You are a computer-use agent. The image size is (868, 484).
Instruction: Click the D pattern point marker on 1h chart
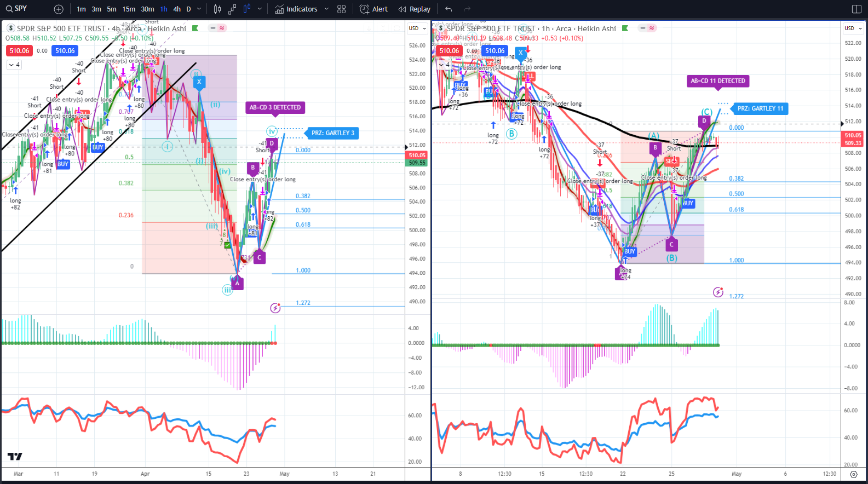(704, 122)
